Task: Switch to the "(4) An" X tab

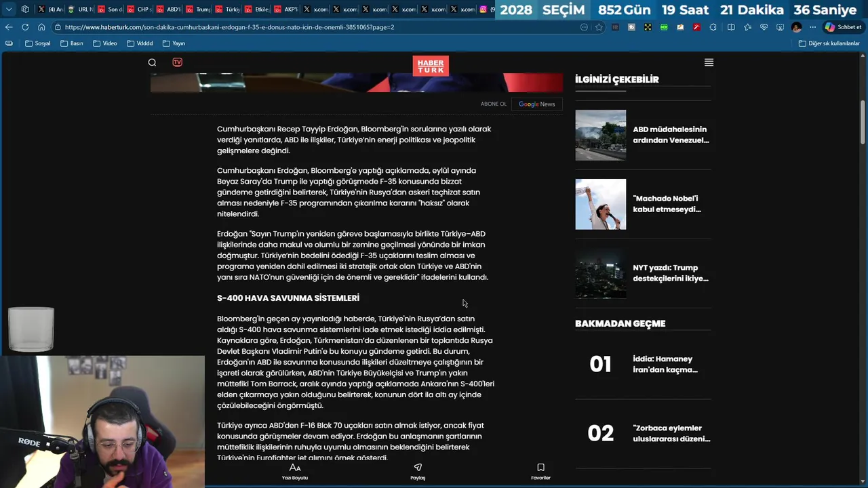Action: point(51,9)
